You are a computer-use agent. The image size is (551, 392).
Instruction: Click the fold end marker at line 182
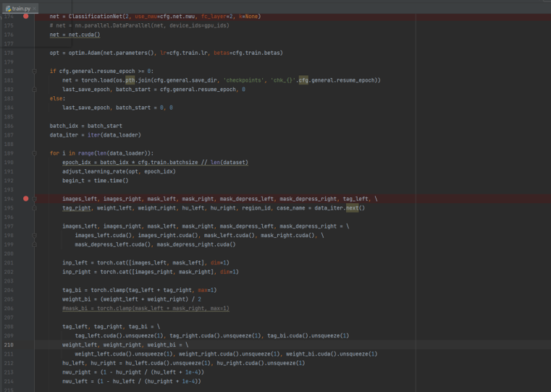[35, 90]
